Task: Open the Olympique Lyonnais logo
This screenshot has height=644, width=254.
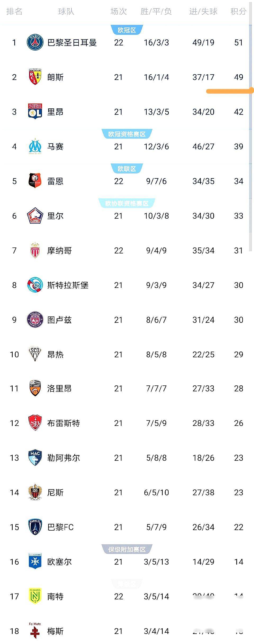Action: [x=35, y=112]
